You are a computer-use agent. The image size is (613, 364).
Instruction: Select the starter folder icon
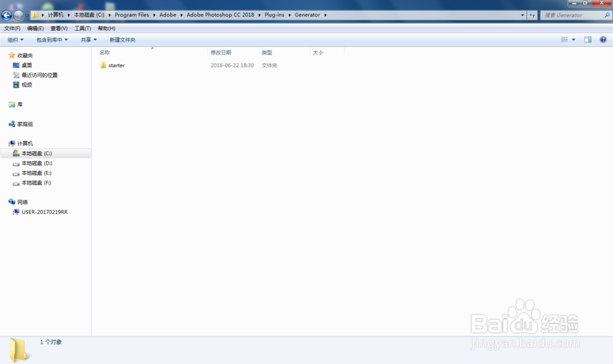[103, 66]
